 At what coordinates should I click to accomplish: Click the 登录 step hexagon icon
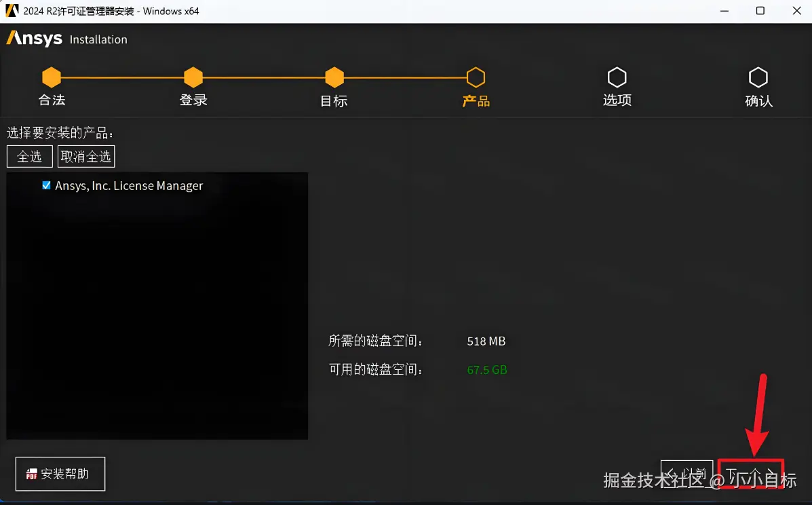(x=193, y=77)
